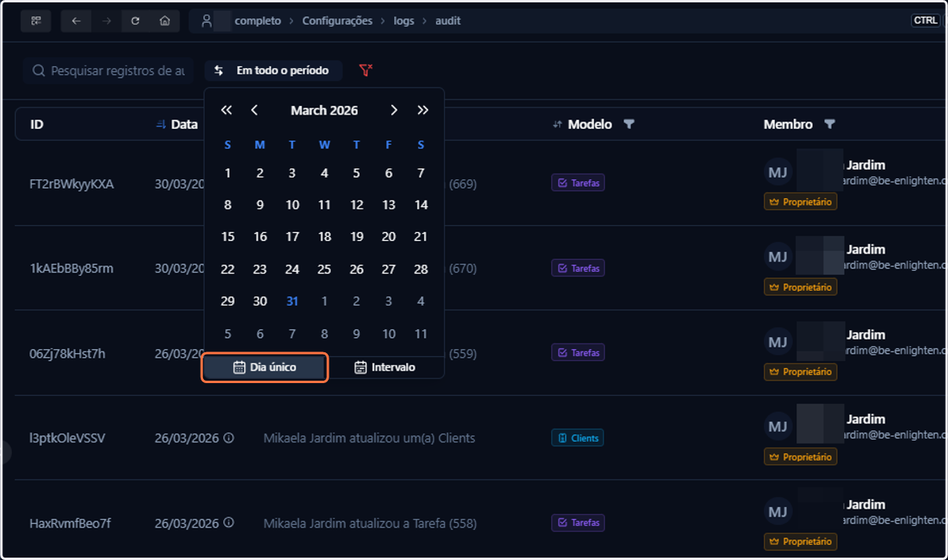Filter the Membro column via funnel

pyautogui.click(x=829, y=124)
